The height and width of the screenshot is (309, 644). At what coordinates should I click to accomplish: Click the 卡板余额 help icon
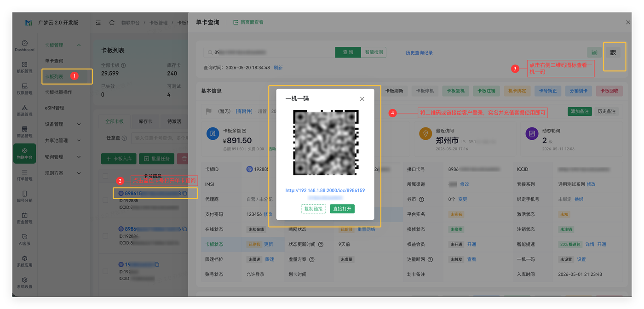point(244,131)
